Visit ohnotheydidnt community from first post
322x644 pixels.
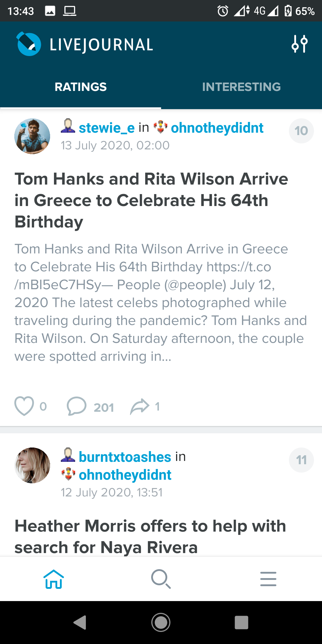point(217,128)
